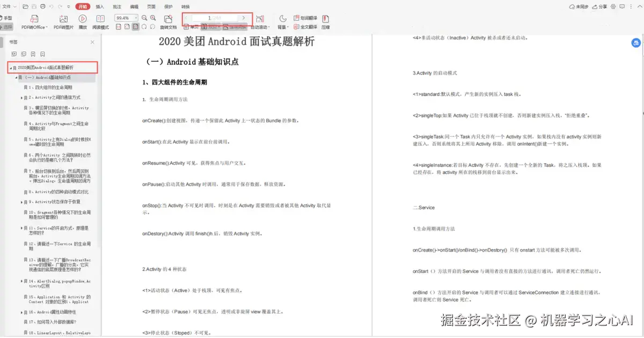
Task: Click the page number input field
Action: (x=215, y=18)
